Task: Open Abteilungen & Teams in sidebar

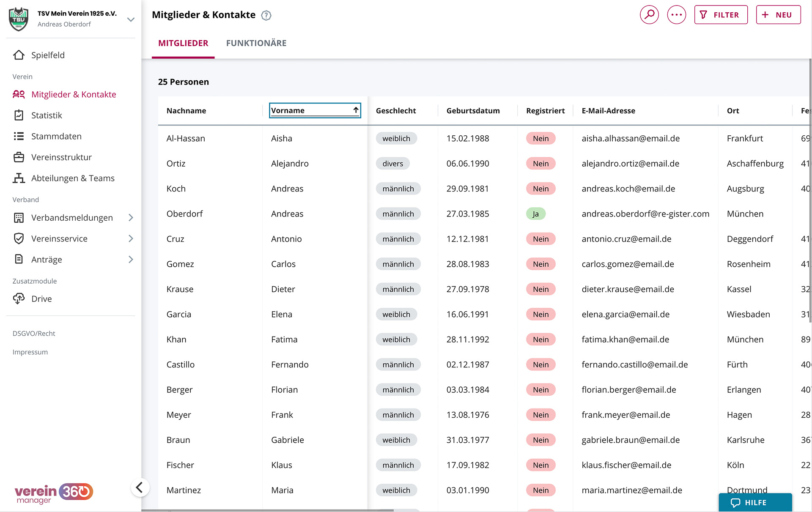Action: point(73,178)
